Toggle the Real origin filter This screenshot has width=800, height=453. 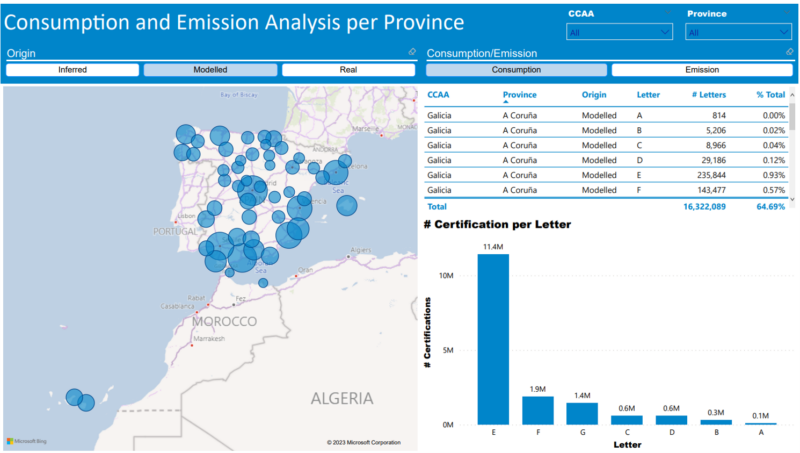coord(348,70)
